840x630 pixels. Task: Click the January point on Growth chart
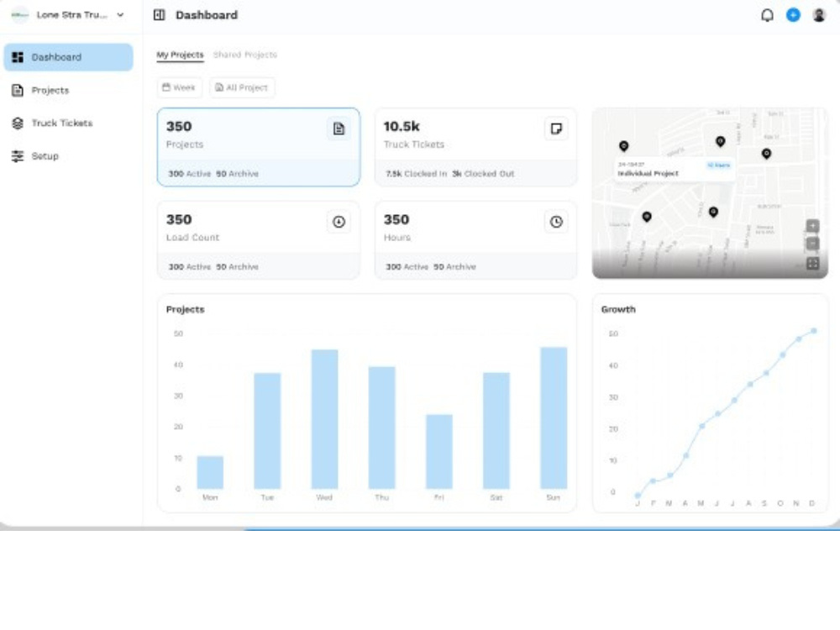point(638,496)
